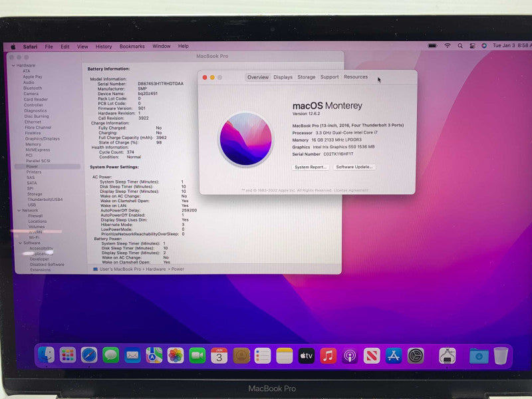
Task: Open Finder from the Dock
Action: (x=46, y=355)
